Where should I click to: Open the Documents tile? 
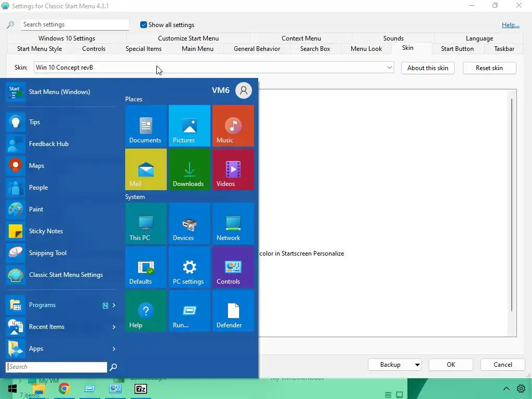coord(146,126)
